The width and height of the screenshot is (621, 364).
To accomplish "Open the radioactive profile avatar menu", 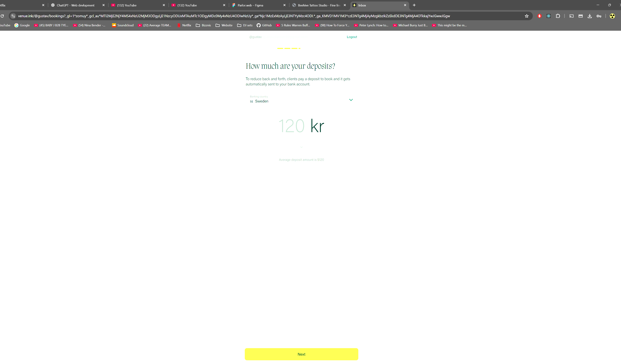I will (612, 16).
